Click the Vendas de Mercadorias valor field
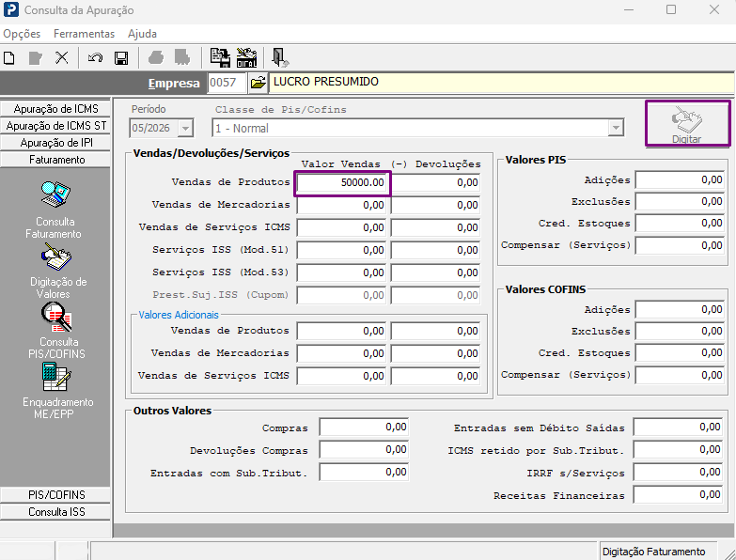Image resolution: width=736 pixels, height=560 pixels. pyautogui.click(x=341, y=205)
